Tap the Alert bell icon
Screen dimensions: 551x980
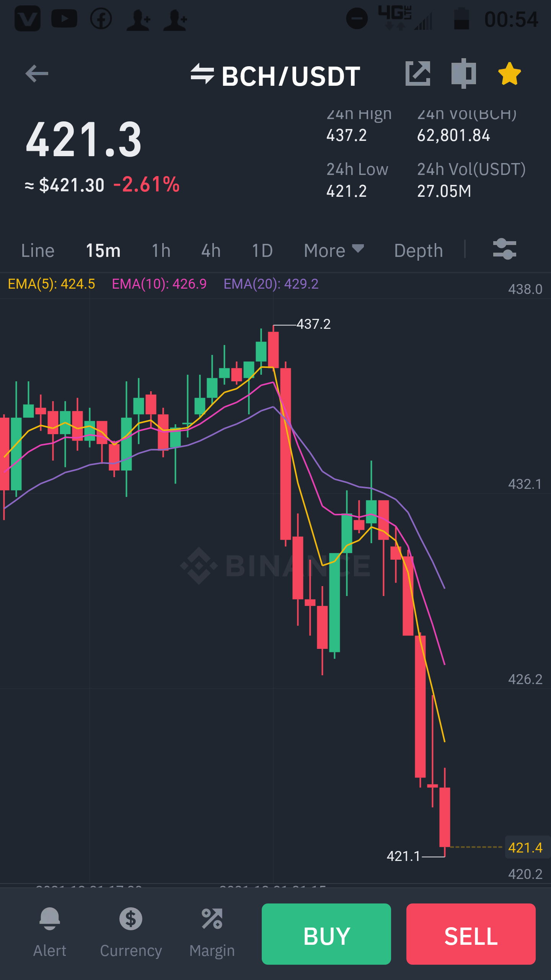50,919
